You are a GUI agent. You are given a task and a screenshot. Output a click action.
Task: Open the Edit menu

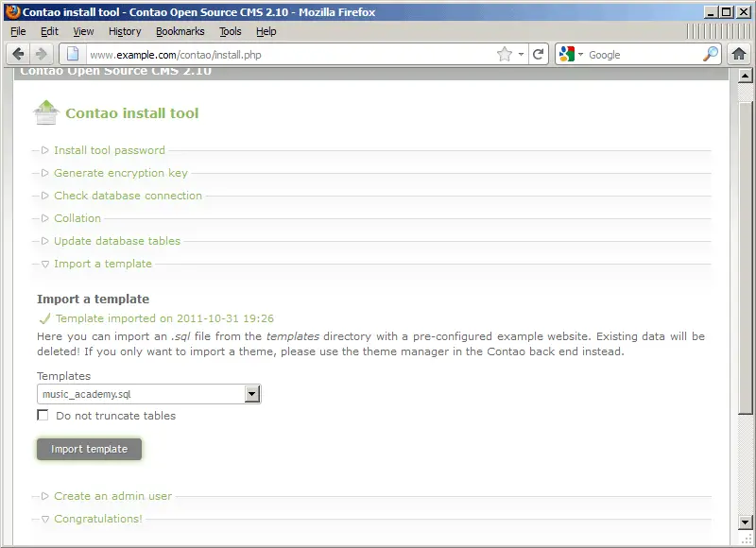point(49,31)
